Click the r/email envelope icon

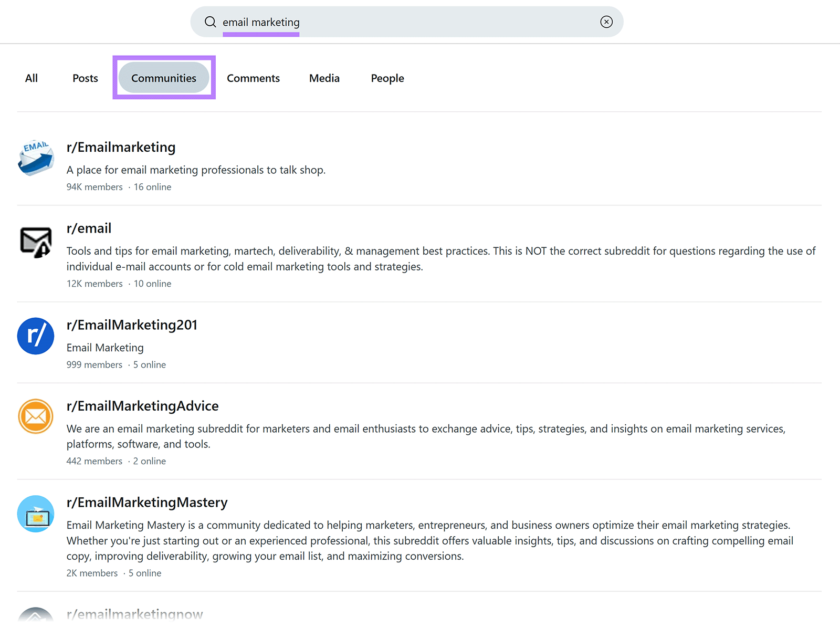pos(35,242)
